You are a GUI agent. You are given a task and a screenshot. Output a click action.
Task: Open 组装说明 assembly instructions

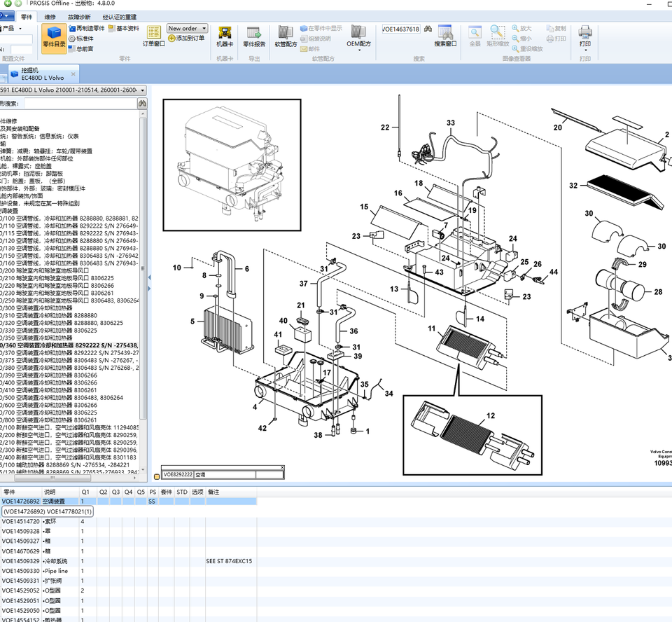(x=316, y=39)
